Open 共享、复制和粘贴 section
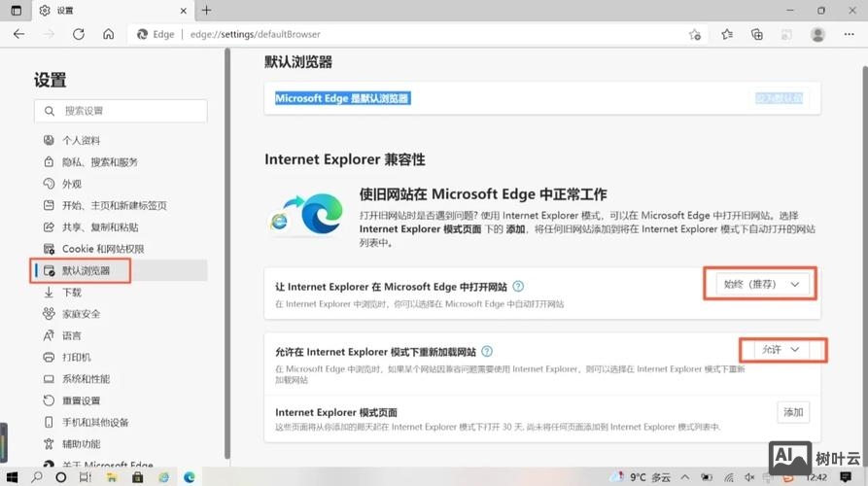 click(100, 226)
